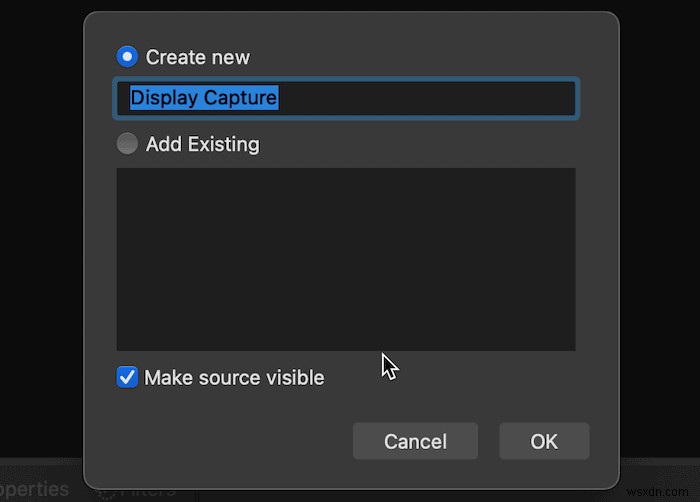Click the blue checkmark box
This screenshot has height=502, width=700.
click(x=127, y=377)
